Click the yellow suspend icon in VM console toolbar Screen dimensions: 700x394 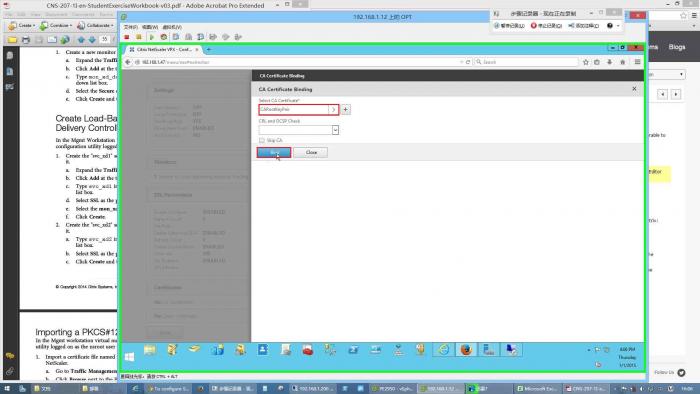point(139,37)
